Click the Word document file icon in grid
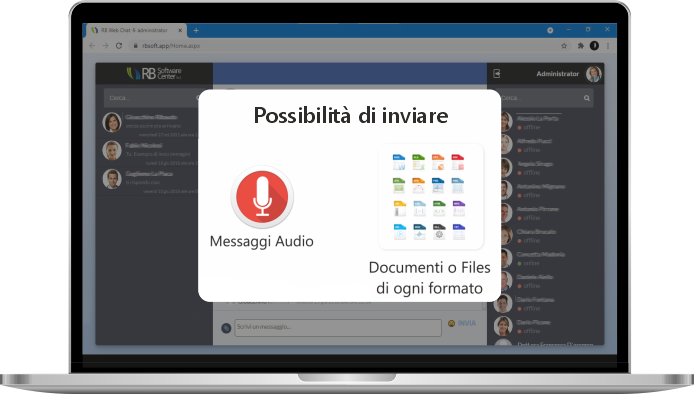Viewport: 694px width, 394px height. 399,162
